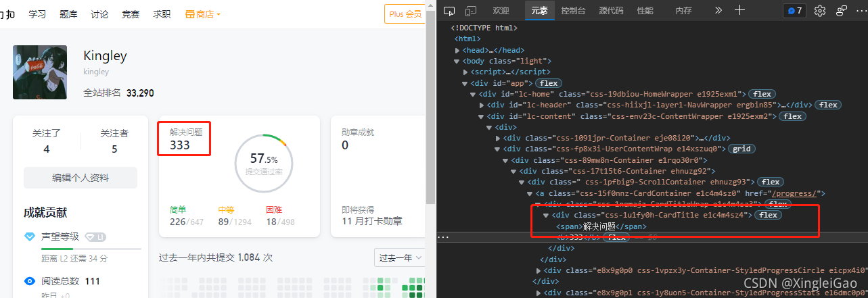The image size is (868, 298).
Task: Open the shop icon in navbar
Action: [189, 14]
